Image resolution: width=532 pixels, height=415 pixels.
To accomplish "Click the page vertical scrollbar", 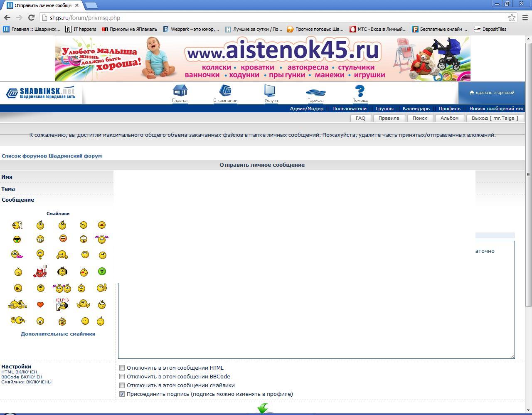I will 528,175.
